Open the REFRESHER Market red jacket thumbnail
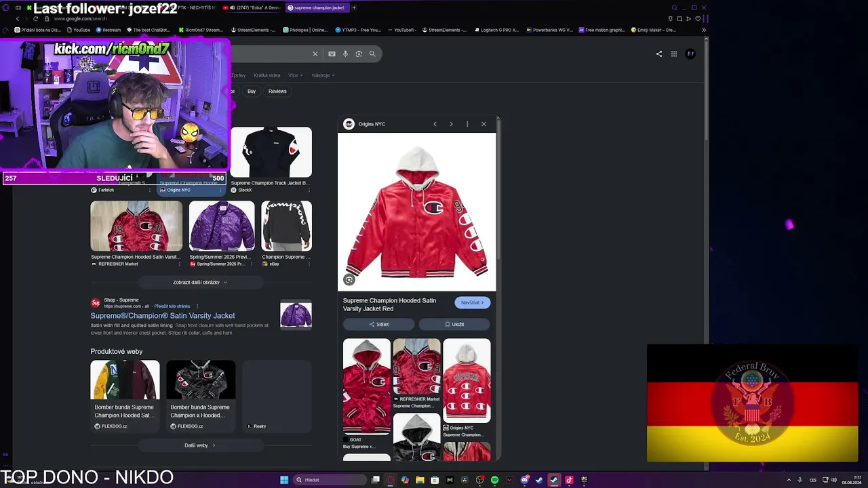The height and width of the screenshot is (488, 868). coord(136,226)
